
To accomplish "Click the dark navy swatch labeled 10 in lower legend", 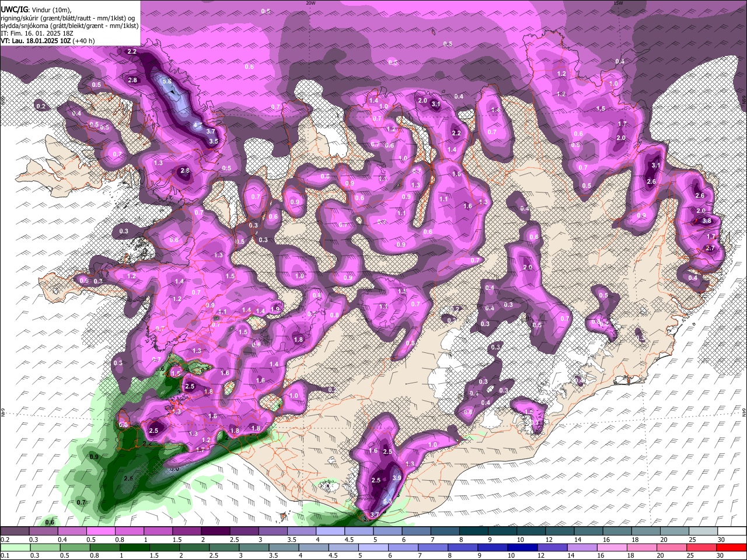I will 522,547.
